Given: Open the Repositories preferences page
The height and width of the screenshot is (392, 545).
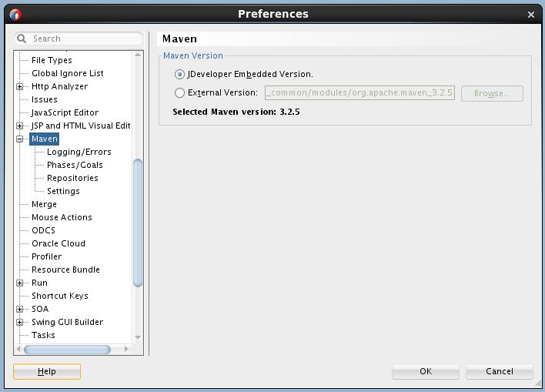Looking at the screenshot, I should point(72,178).
